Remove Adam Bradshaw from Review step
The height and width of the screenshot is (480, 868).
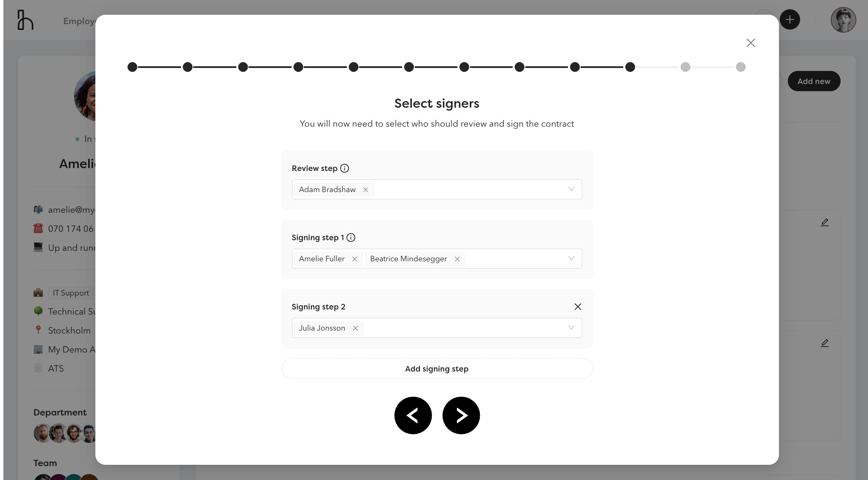[x=365, y=190]
